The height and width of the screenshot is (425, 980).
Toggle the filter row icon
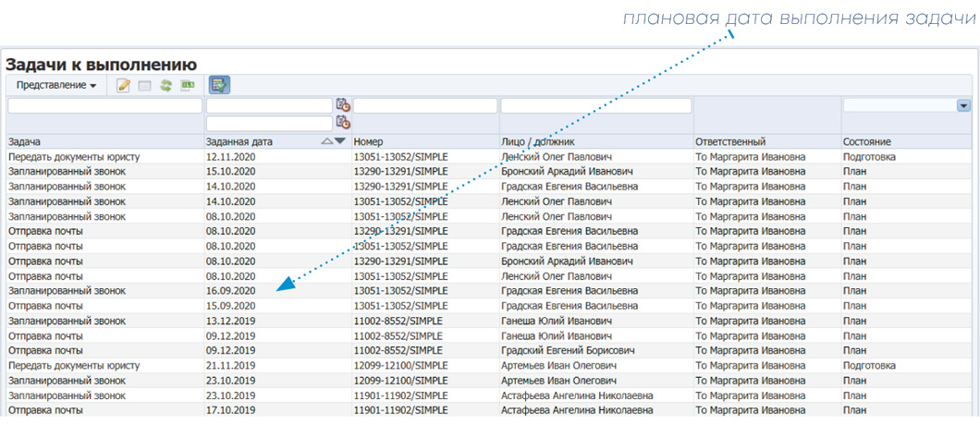219,86
